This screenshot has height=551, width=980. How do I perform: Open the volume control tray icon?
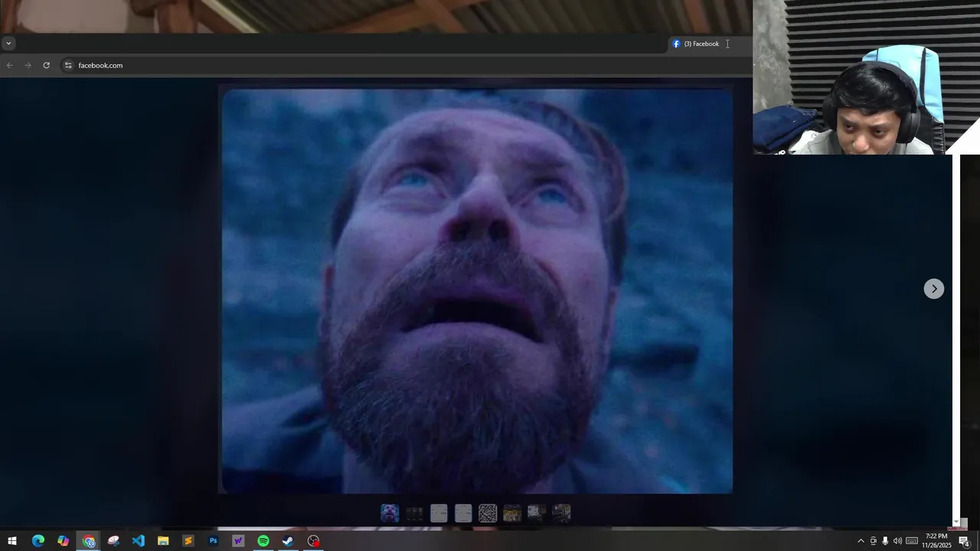tap(897, 541)
